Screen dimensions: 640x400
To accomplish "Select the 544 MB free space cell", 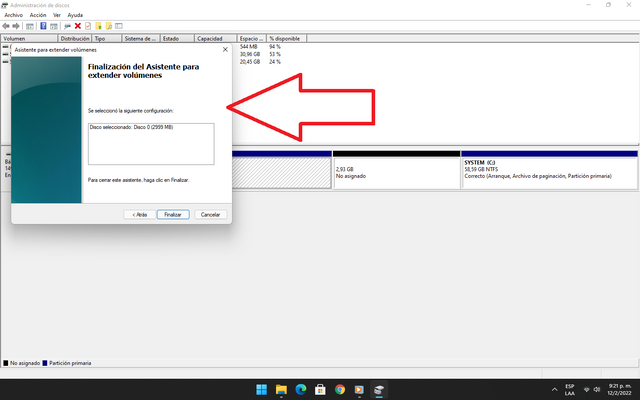I will [x=249, y=47].
